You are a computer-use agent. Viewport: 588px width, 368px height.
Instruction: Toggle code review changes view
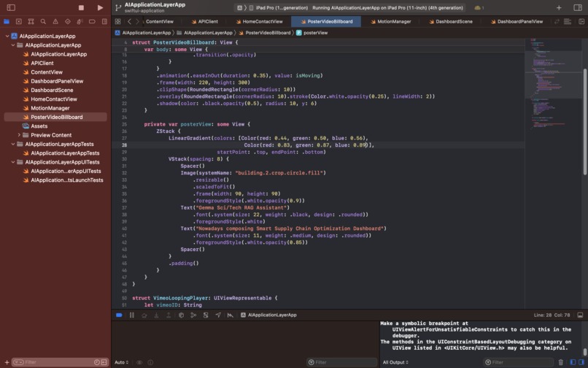(x=557, y=21)
